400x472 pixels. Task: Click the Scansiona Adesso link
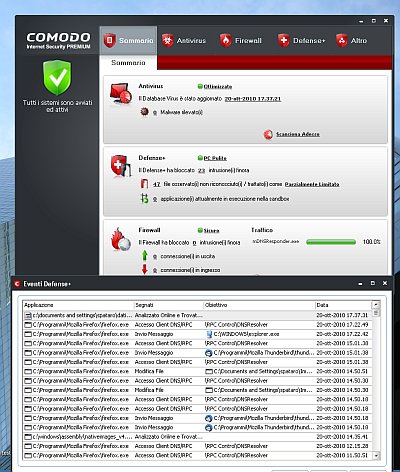pyautogui.click(x=298, y=134)
